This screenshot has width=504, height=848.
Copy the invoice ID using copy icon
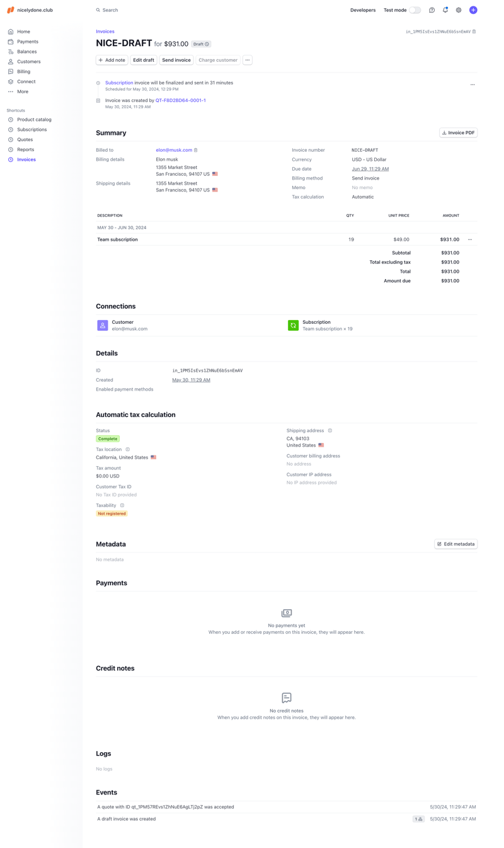(474, 31)
